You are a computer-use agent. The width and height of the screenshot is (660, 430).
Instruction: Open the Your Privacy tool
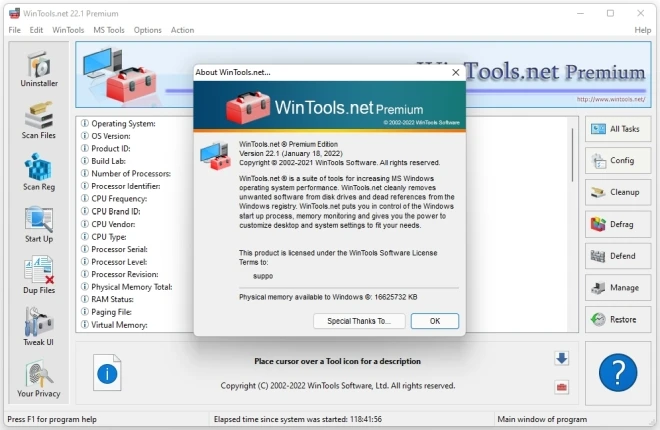pos(39,378)
